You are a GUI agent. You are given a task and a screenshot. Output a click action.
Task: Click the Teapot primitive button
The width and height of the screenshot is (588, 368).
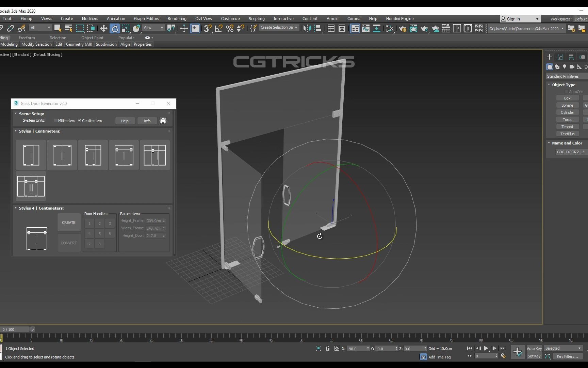coord(567,126)
